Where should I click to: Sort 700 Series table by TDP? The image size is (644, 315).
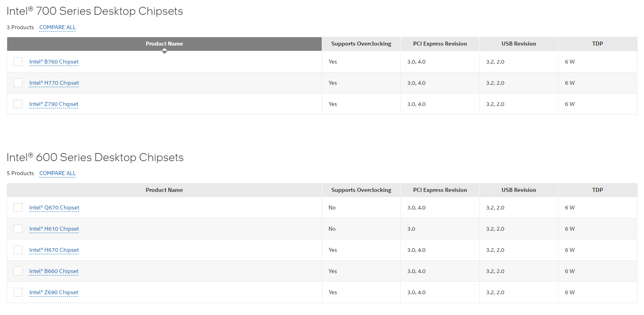pyautogui.click(x=597, y=44)
